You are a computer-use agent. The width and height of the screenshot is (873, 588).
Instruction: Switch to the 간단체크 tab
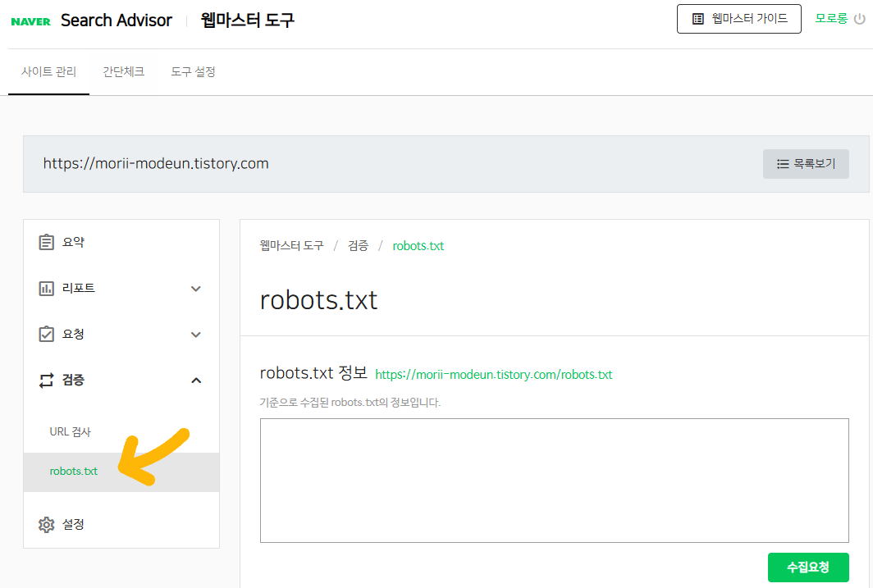click(x=123, y=72)
